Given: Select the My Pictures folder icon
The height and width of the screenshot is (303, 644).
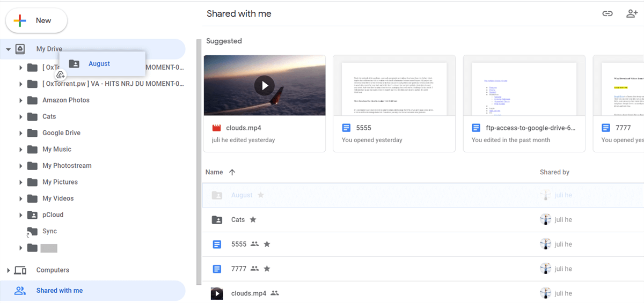Looking at the screenshot, I should (x=32, y=182).
